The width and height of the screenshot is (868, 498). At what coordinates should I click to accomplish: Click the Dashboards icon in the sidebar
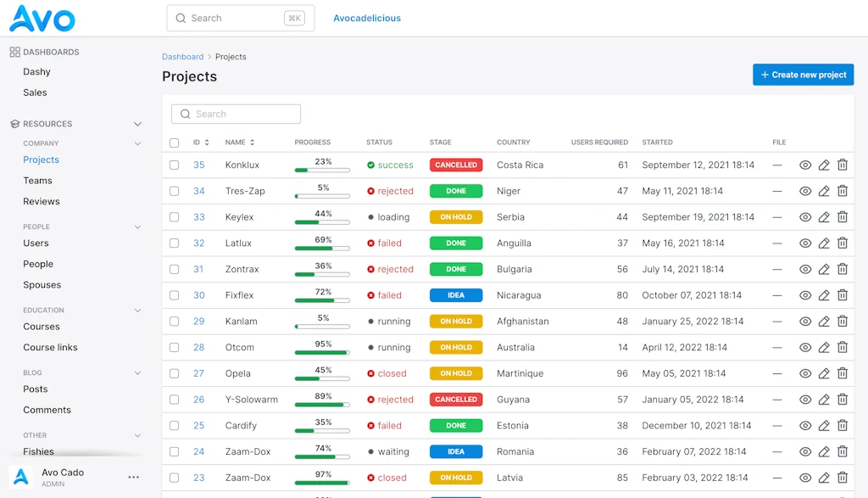[13, 52]
